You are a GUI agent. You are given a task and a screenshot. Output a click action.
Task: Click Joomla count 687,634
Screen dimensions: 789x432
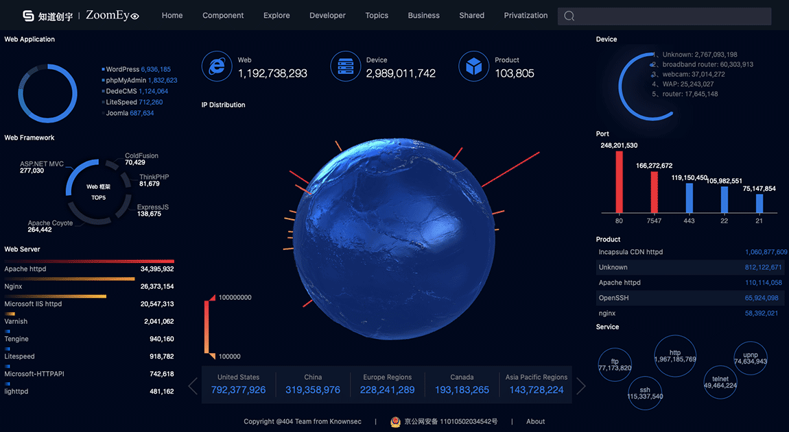pos(142,113)
